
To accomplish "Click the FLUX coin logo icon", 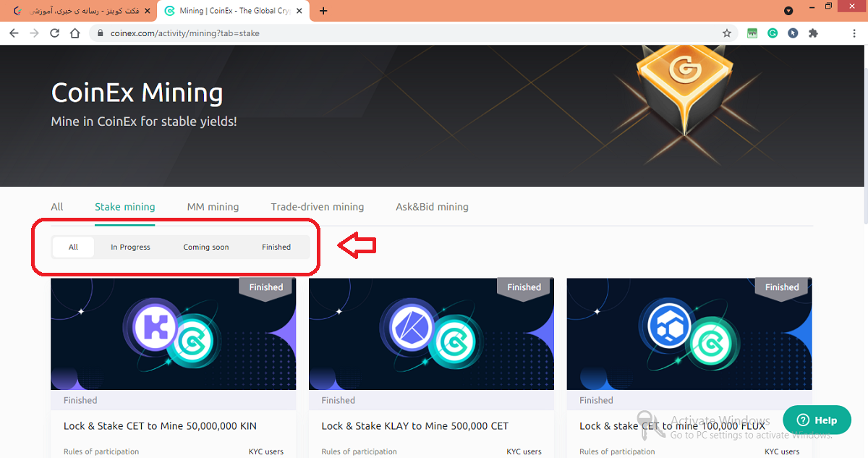I will point(670,327).
